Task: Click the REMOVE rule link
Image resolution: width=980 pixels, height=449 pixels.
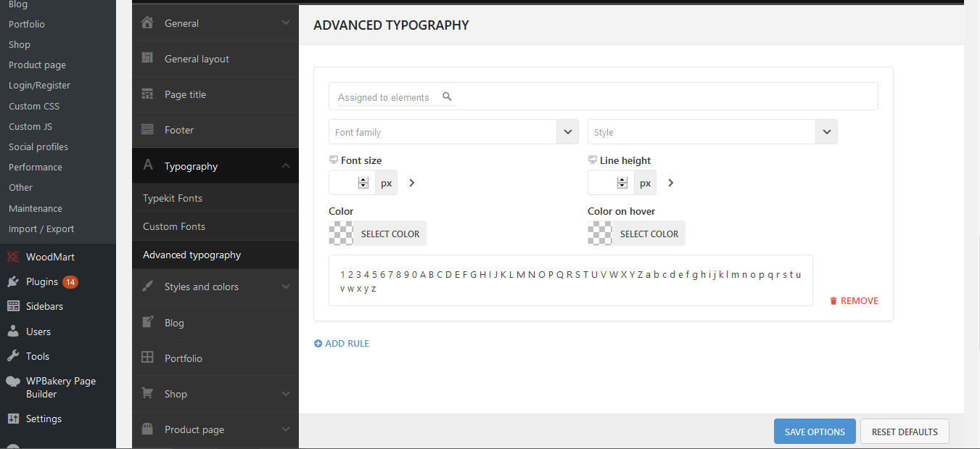Action: coord(854,300)
